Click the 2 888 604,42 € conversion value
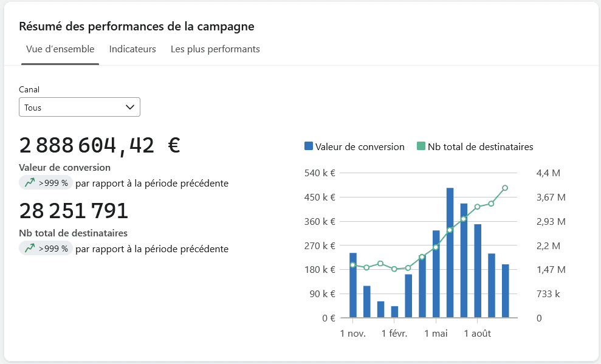Viewport: 601px width, 364px height. pyautogui.click(x=100, y=146)
